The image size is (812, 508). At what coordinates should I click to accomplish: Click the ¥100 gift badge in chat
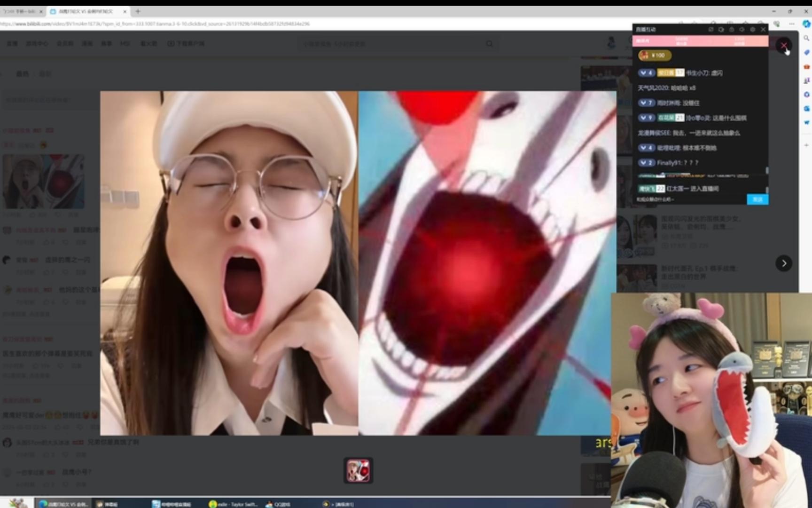655,56
